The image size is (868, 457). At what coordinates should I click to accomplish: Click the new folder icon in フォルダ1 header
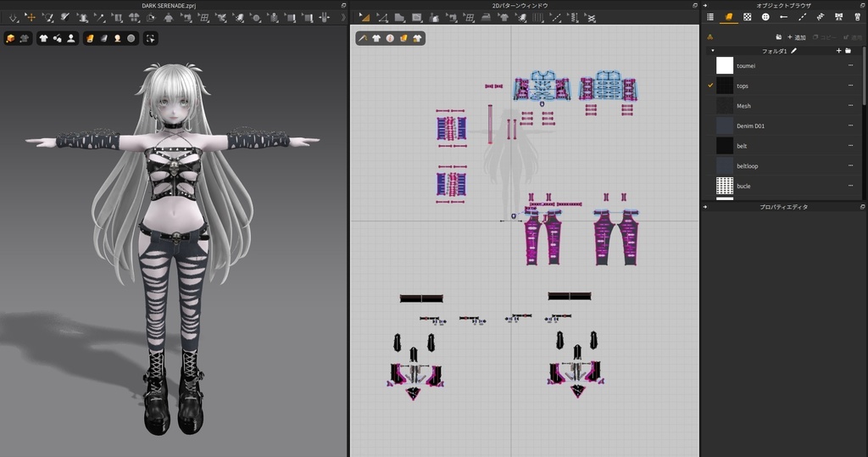coord(848,50)
